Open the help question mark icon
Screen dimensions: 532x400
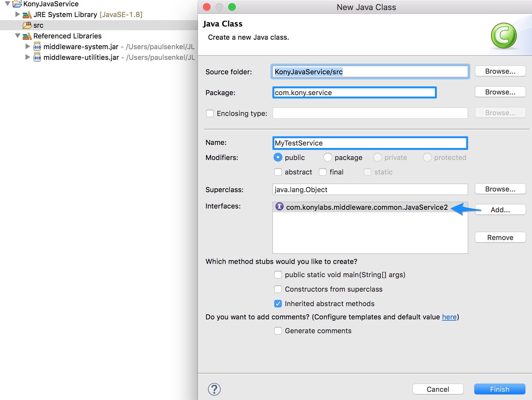pyautogui.click(x=215, y=389)
